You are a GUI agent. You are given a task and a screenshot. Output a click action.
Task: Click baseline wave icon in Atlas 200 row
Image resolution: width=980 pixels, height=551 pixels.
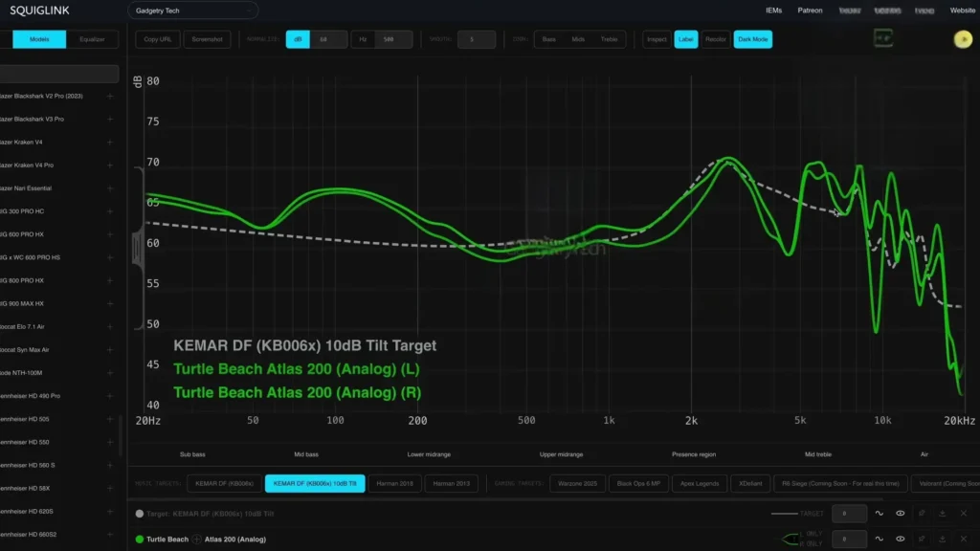[879, 540]
